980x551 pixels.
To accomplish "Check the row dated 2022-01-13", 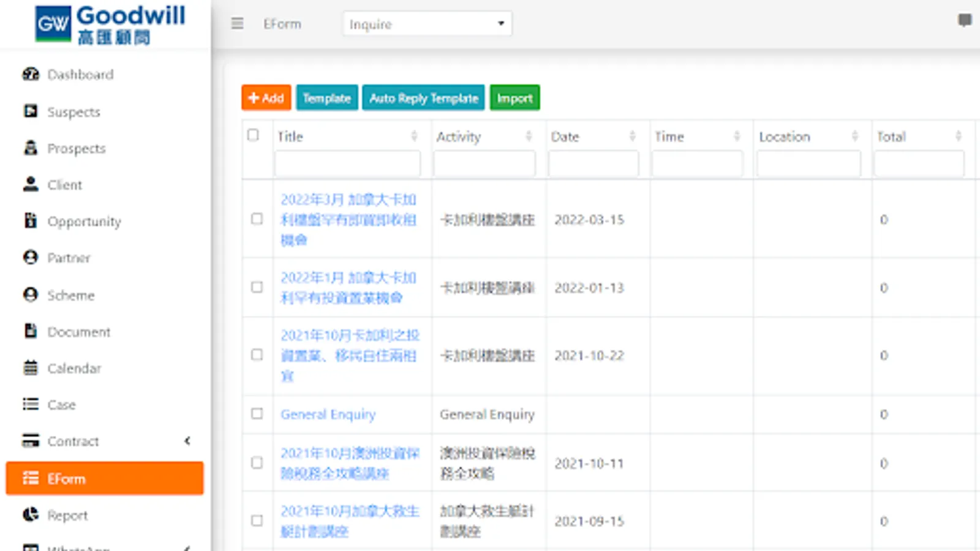I will coord(257,287).
